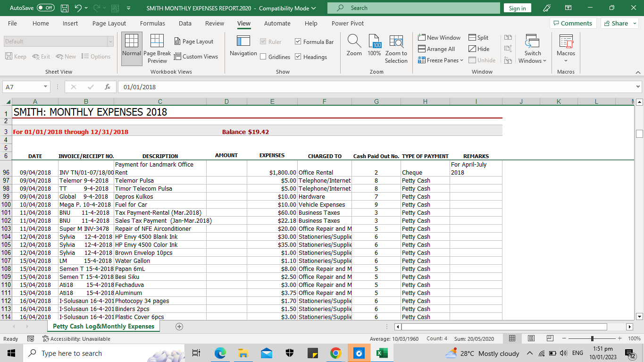The width and height of the screenshot is (644, 362).
Task: Click Windows Start button
Action: click(11, 353)
